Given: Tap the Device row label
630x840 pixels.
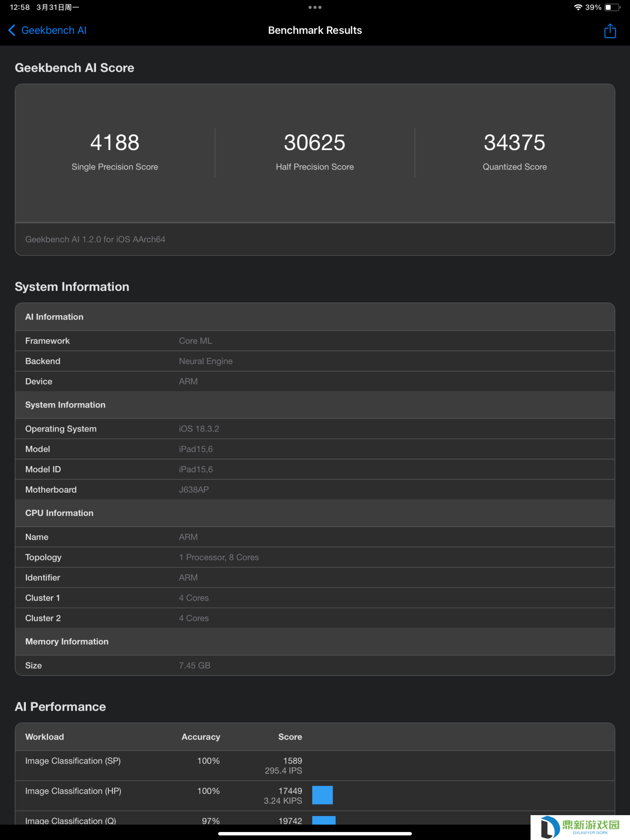Looking at the screenshot, I should coord(39,382).
